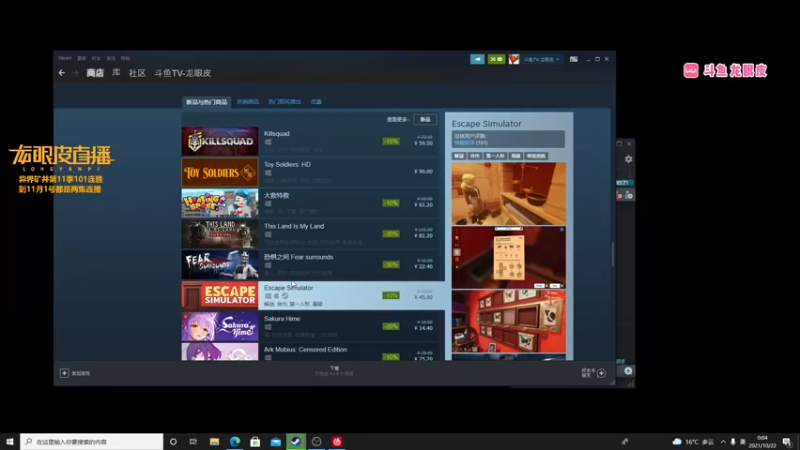Viewport: 800px width, 450px height.
Task: Open second Escape Simulator screenshot with puzzle sheet
Action: coord(509,258)
